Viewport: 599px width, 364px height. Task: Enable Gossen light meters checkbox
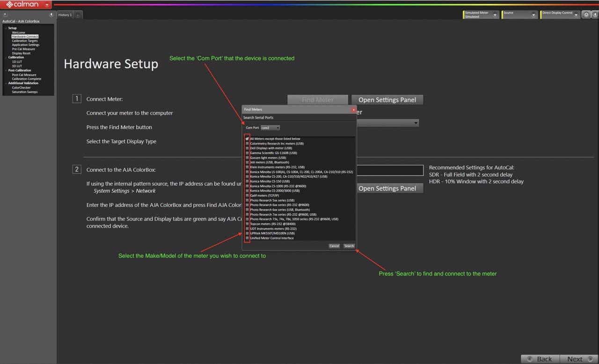(247, 158)
